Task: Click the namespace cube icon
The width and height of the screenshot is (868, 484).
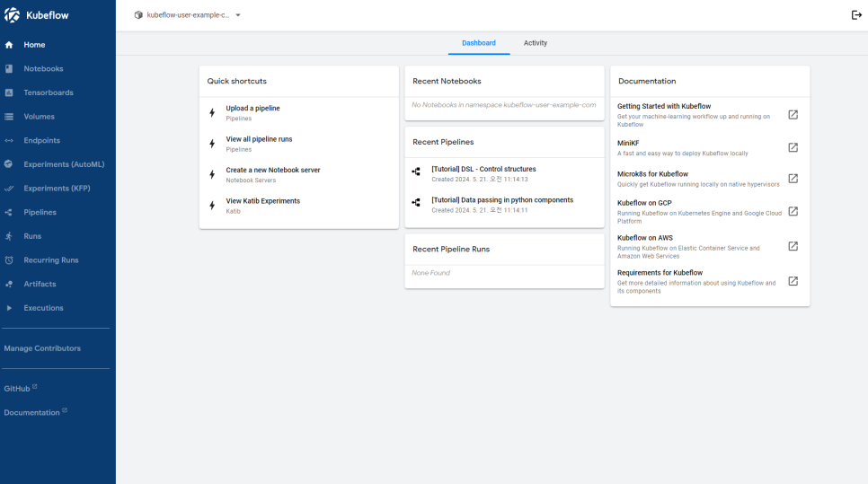Action: pos(138,15)
